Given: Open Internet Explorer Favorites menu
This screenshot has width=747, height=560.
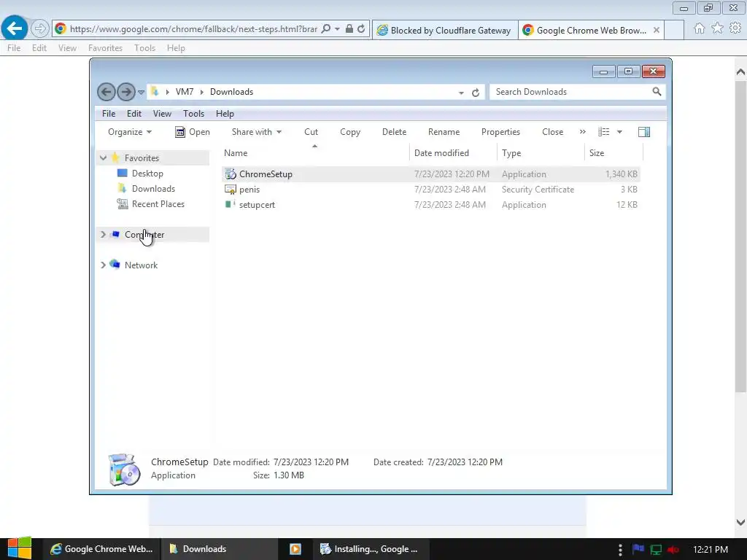Looking at the screenshot, I should (x=105, y=48).
